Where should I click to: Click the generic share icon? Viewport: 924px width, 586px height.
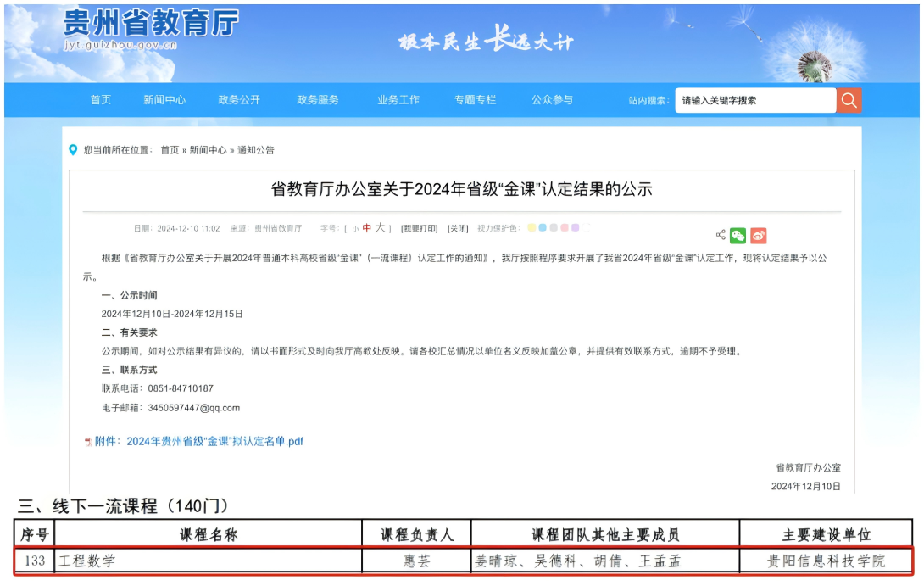click(x=721, y=235)
